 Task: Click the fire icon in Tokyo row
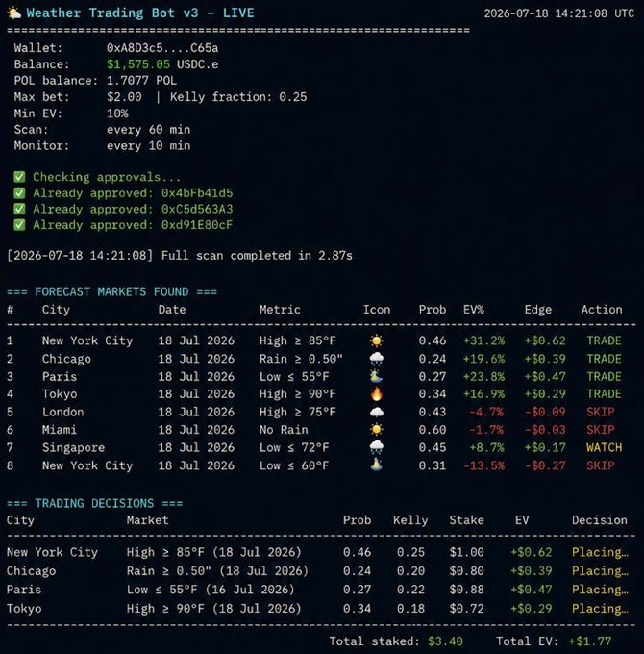point(377,393)
